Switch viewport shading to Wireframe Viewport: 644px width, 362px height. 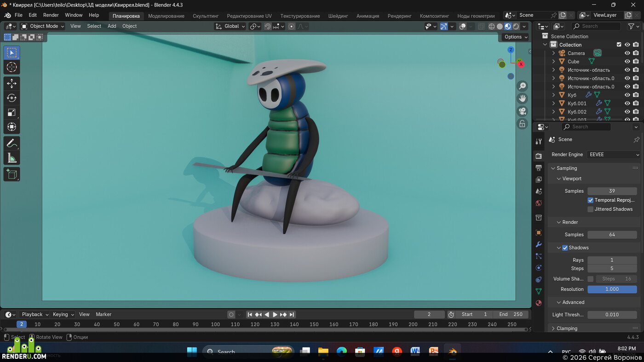(492, 26)
